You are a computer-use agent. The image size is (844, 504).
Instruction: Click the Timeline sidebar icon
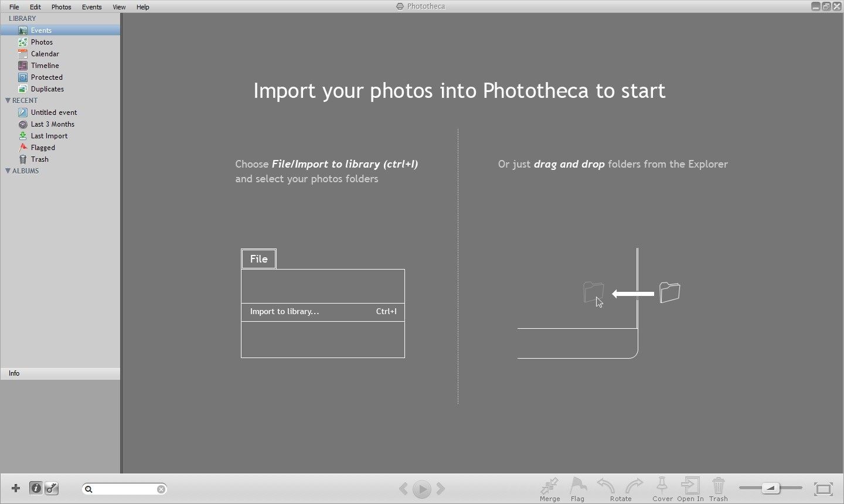point(23,66)
